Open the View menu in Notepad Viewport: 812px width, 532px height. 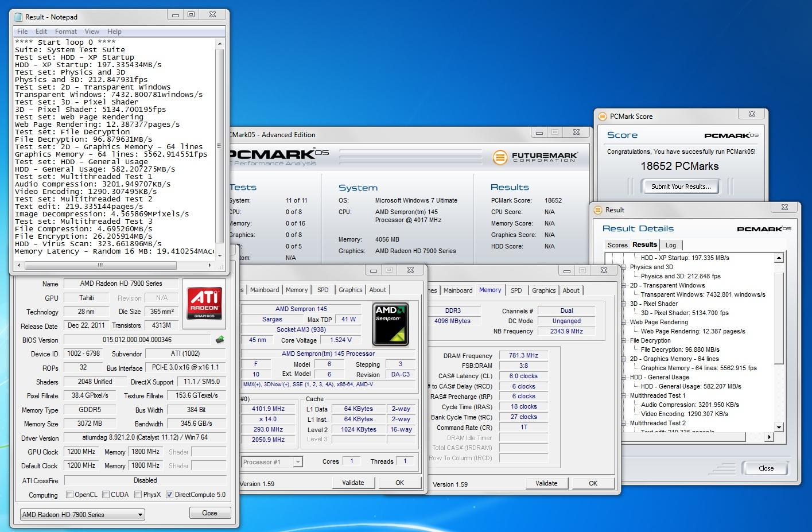point(92,32)
